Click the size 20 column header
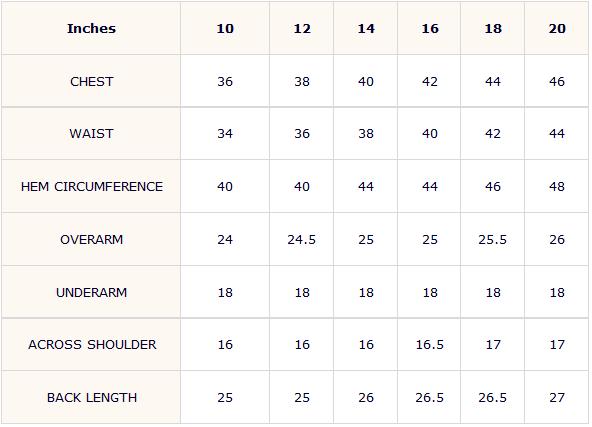The image size is (592, 427). (557, 29)
